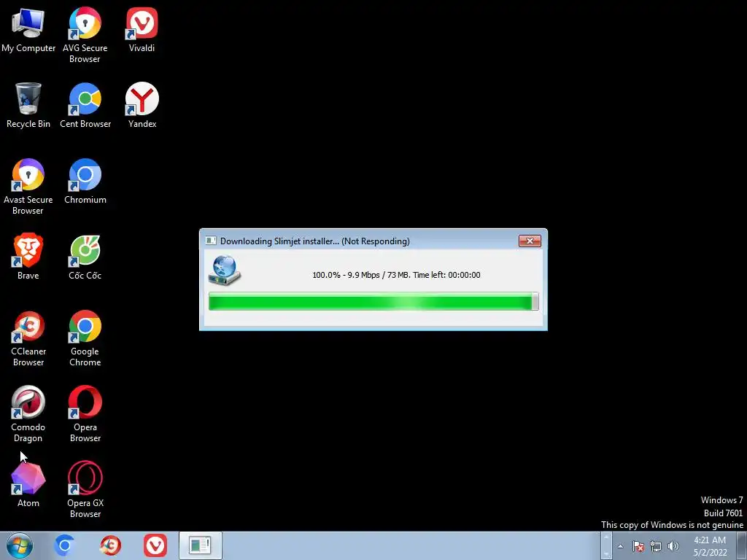The width and height of the screenshot is (747, 560).
Task: Click the Show desktop strip after clock
Action: [742, 545]
